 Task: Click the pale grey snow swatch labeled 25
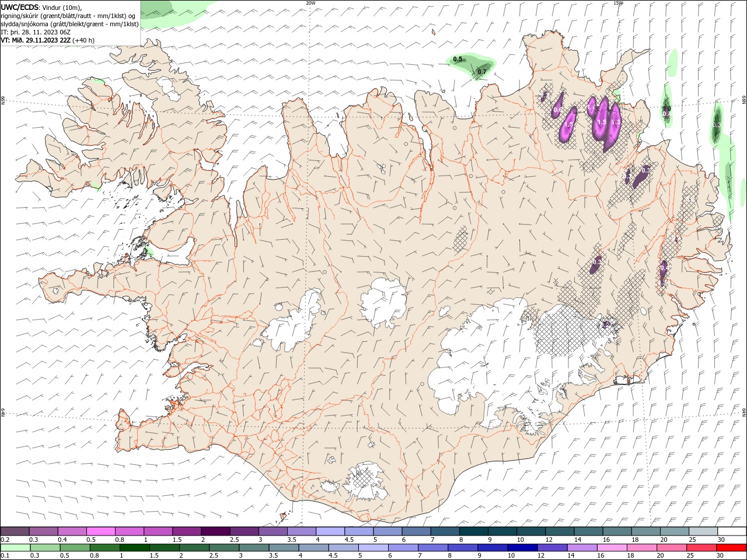(x=703, y=531)
